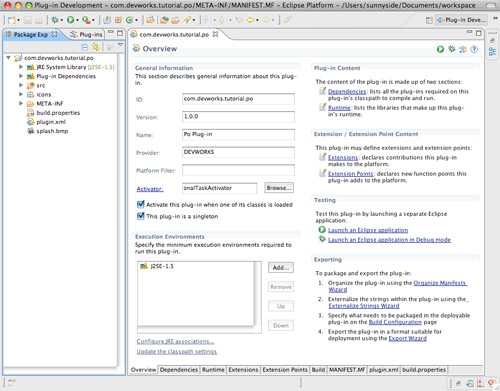Select build.properties file in Package Explorer tree
Screen dimensions: 500x391
coord(53,113)
